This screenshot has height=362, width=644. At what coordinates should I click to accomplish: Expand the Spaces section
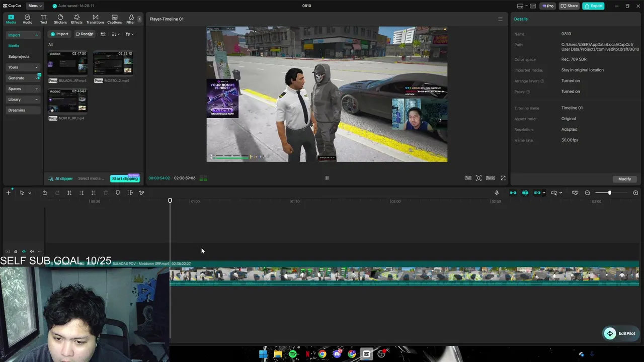pyautogui.click(x=23, y=89)
